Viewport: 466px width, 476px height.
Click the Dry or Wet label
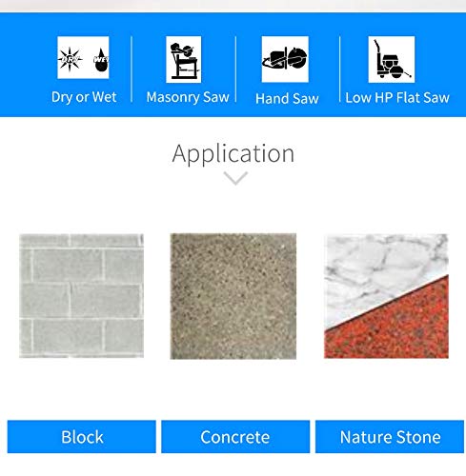(x=84, y=97)
